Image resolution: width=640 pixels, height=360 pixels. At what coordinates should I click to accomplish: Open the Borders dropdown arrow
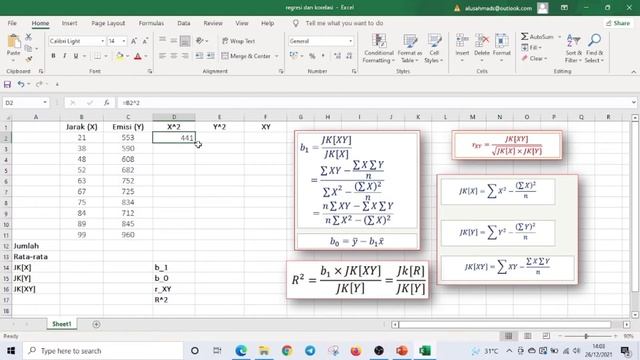(x=106, y=56)
